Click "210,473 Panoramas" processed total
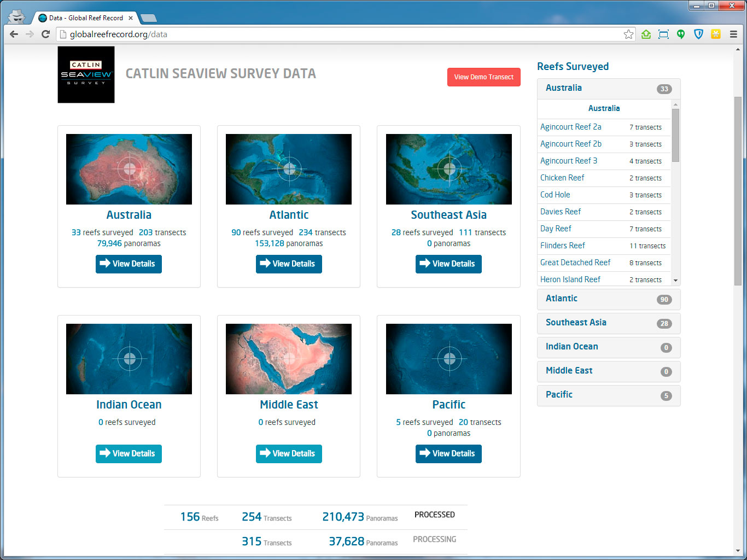Image resolution: width=747 pixels, height=560 pixels. (360, 517)
